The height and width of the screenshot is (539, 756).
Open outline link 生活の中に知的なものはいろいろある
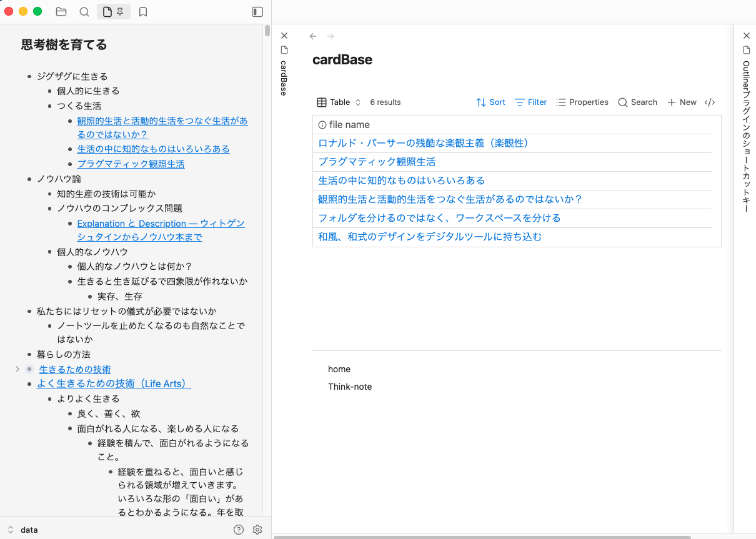tap(154, 149)
